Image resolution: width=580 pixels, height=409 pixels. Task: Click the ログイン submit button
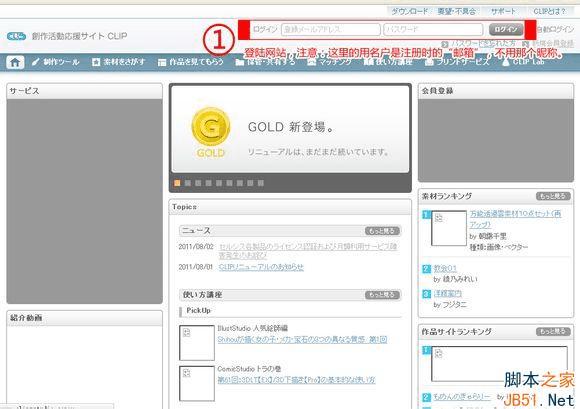point(506,29)
